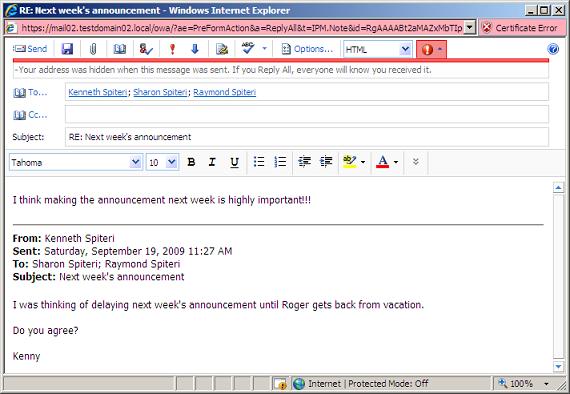570x394 pixels.
Task: Open message Options button
Action: click(x=307, y=49)
